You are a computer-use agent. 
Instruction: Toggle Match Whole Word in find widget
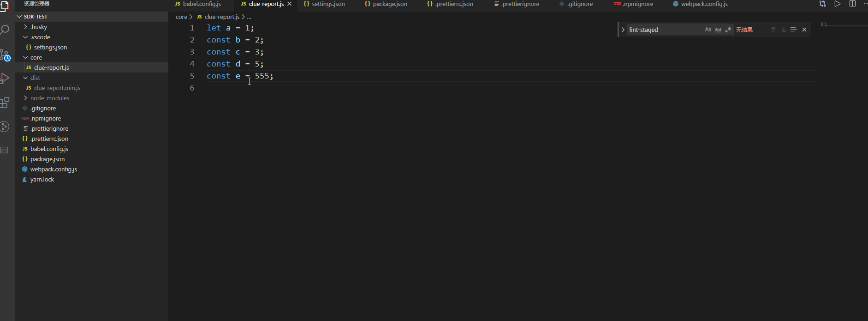[x=718, y=30]
